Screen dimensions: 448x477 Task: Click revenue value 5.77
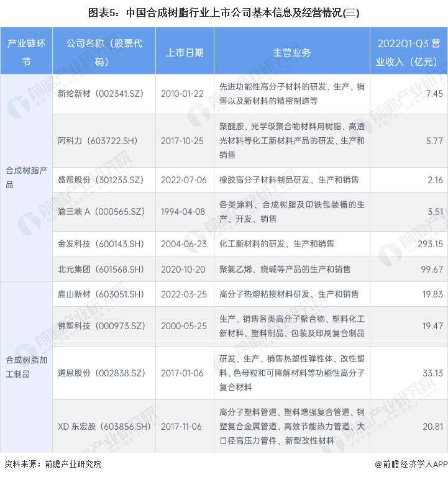434,141
